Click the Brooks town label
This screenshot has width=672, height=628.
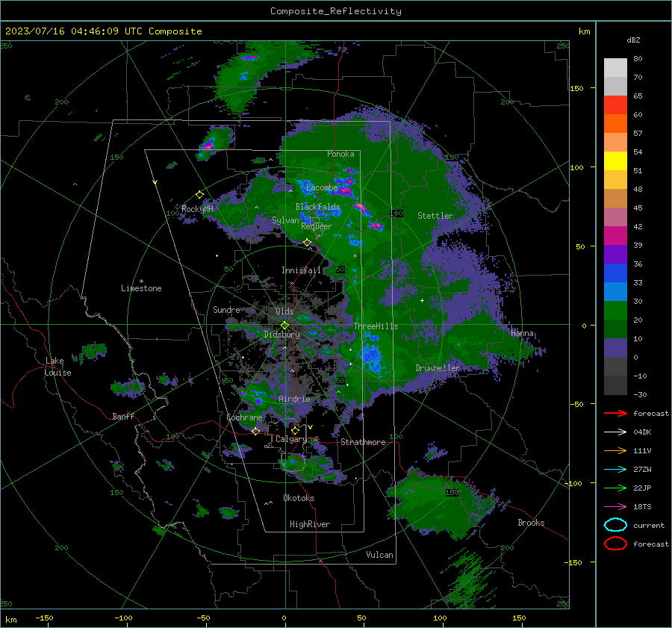tap(531, 523)
